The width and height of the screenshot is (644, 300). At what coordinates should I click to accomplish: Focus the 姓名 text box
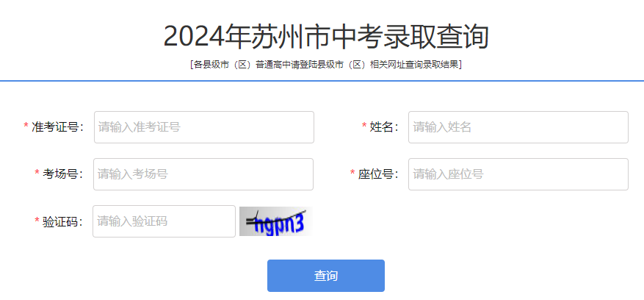518,127
